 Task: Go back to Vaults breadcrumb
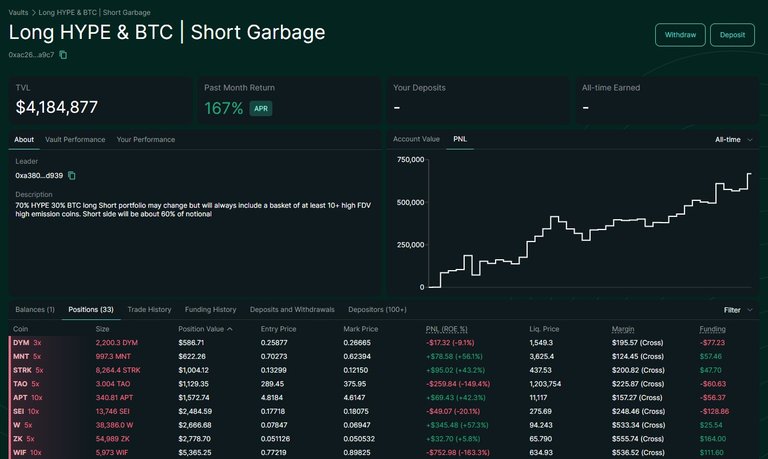[18, 12]
